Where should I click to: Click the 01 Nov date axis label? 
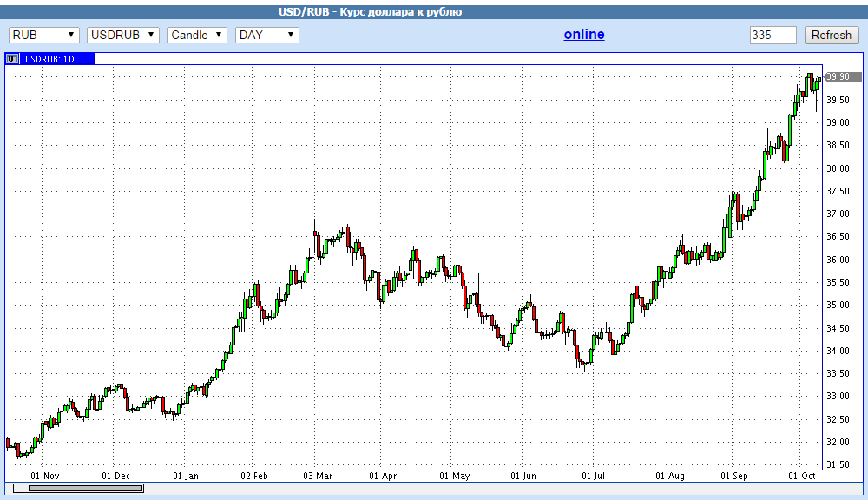pos(45,476)
